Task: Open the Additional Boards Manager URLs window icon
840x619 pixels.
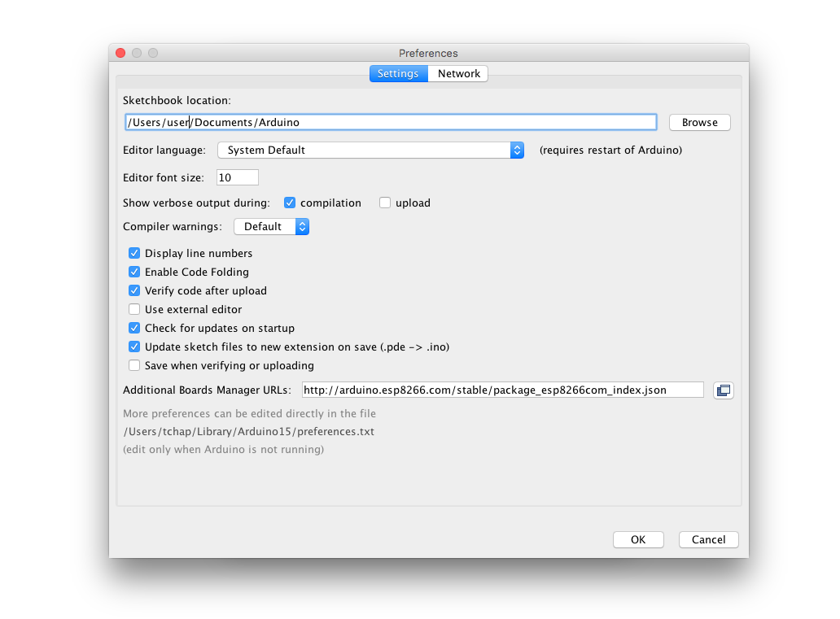Action: coord(724,390)
